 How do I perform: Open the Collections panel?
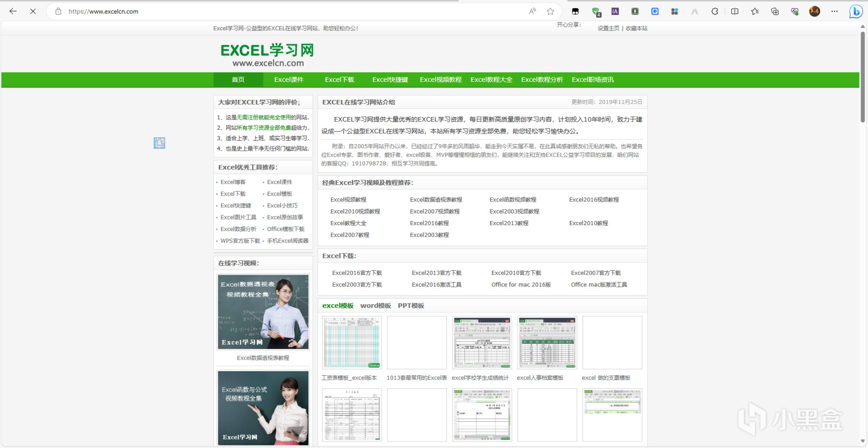(775, 11)
